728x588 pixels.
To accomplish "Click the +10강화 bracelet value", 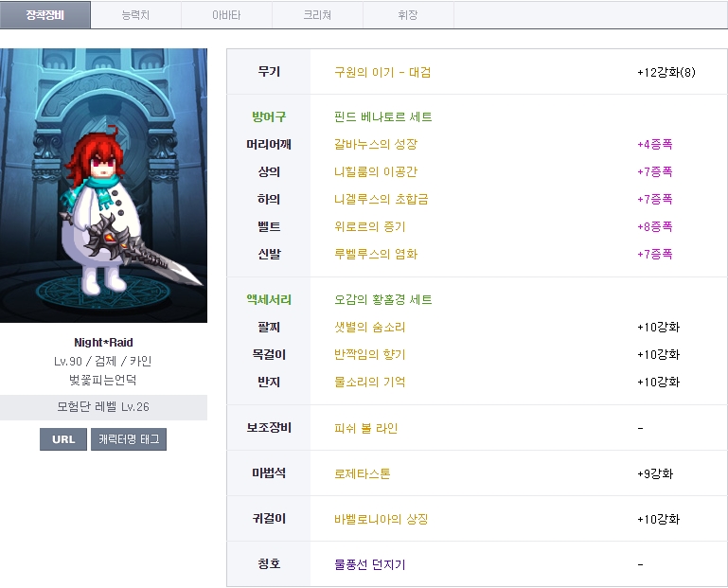I will [x=658, y=327].
